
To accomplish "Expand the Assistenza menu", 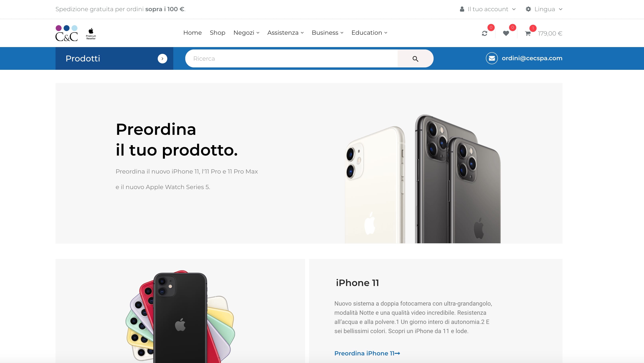I will point(285,33).
